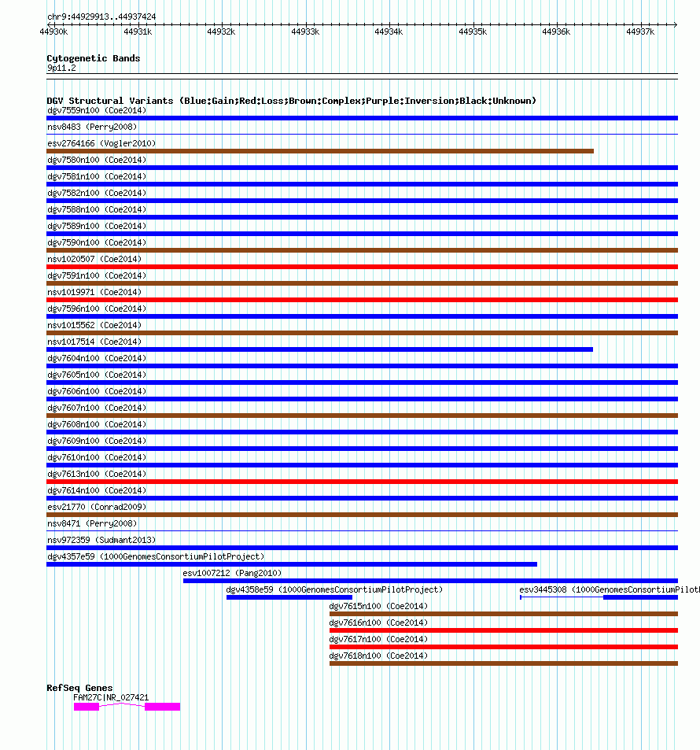Select dgv7588n100 (Coe2014) variant text
The image size is (700, 750).
pos(97,209)
